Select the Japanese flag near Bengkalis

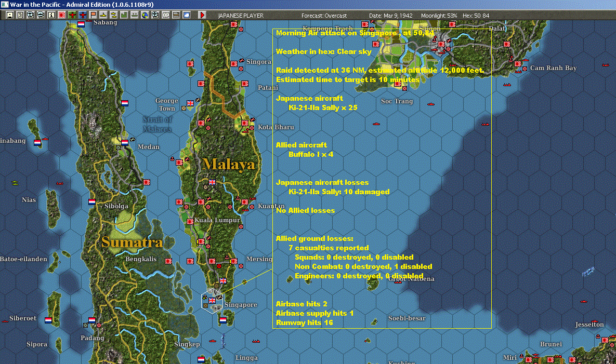coord(168,261)
